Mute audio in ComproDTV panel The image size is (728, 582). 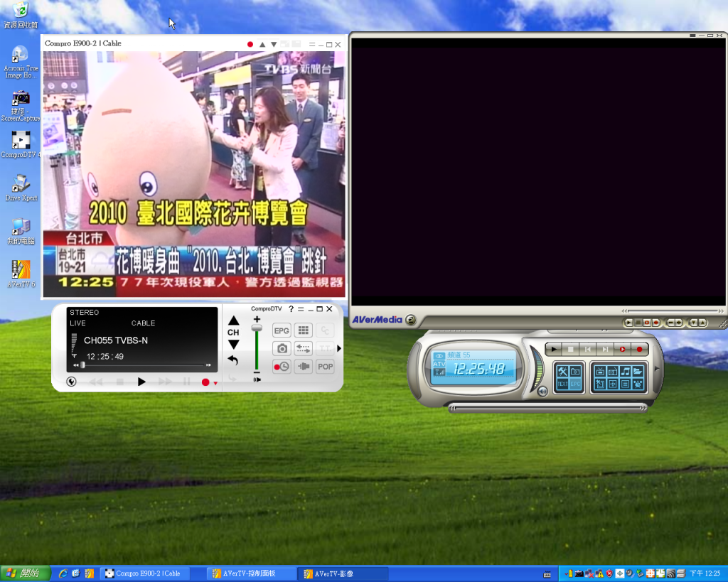[257, 379]
